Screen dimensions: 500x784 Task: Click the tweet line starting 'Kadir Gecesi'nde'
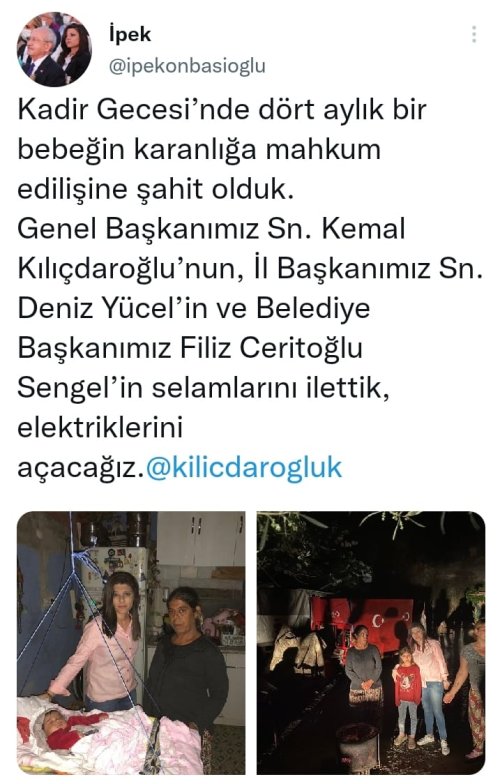point(222,110)
